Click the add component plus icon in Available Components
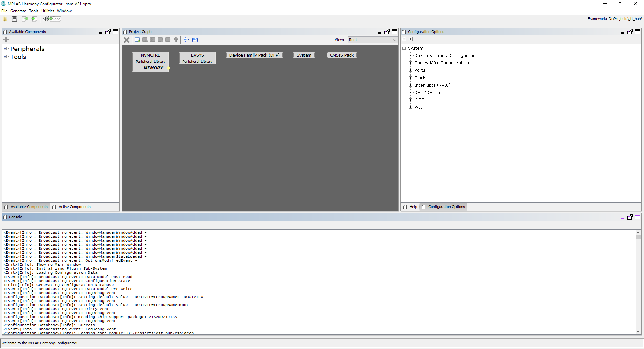644x349 pixels. click(x=6, y=39)
